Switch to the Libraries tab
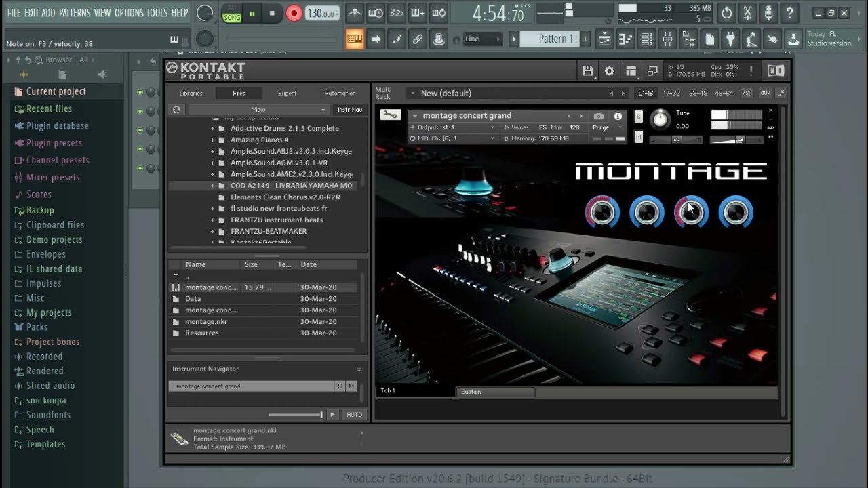Screen dimensions: 868x488 (191, 93)
